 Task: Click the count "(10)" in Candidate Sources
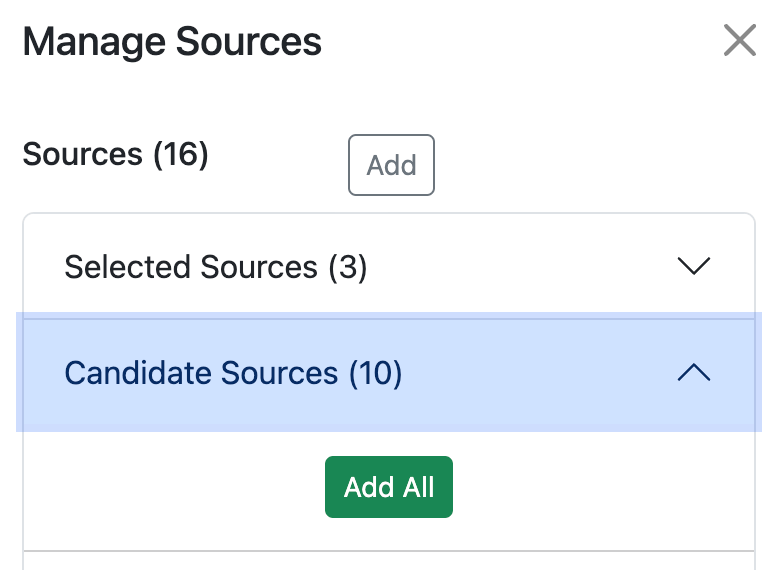click(x=375, y=373)
